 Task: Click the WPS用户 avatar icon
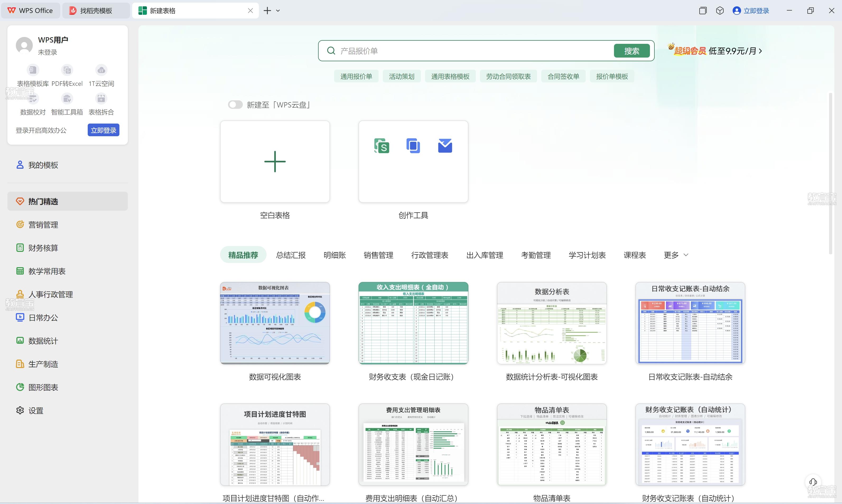click(x=24, y=45)
